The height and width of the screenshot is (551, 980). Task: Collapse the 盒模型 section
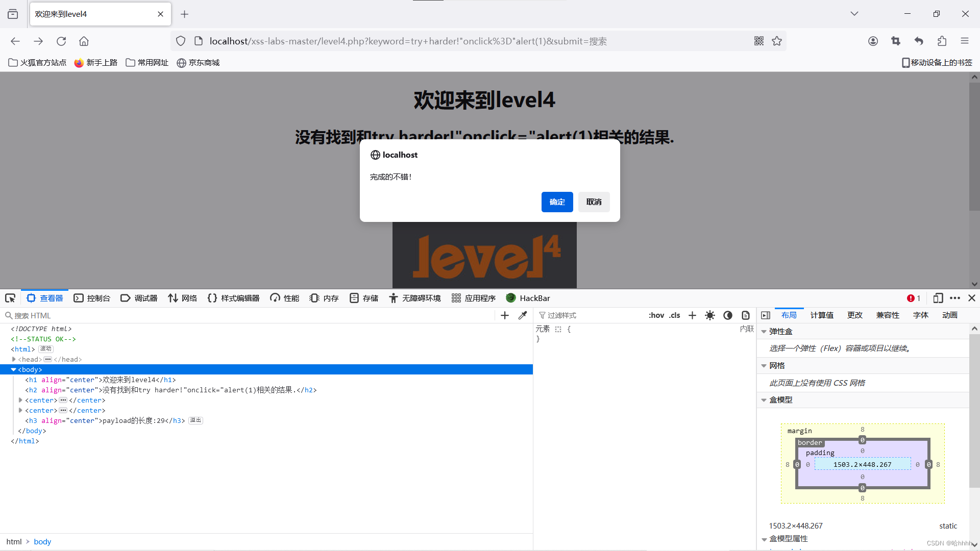[764, 400]
